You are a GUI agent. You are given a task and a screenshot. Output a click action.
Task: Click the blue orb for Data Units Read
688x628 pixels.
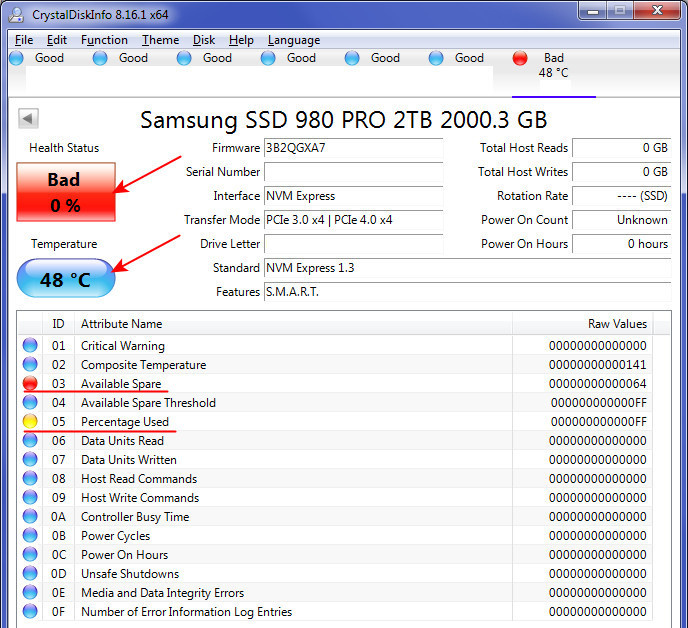pyautogui.click(x=30, y=441)
